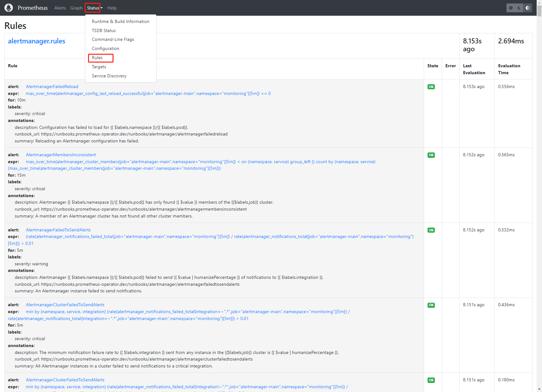Click the alertmanagerclusterfailedtosendalerts runbook_url text
This screenshot has height=392, width=542.
[x=134, y=359]
